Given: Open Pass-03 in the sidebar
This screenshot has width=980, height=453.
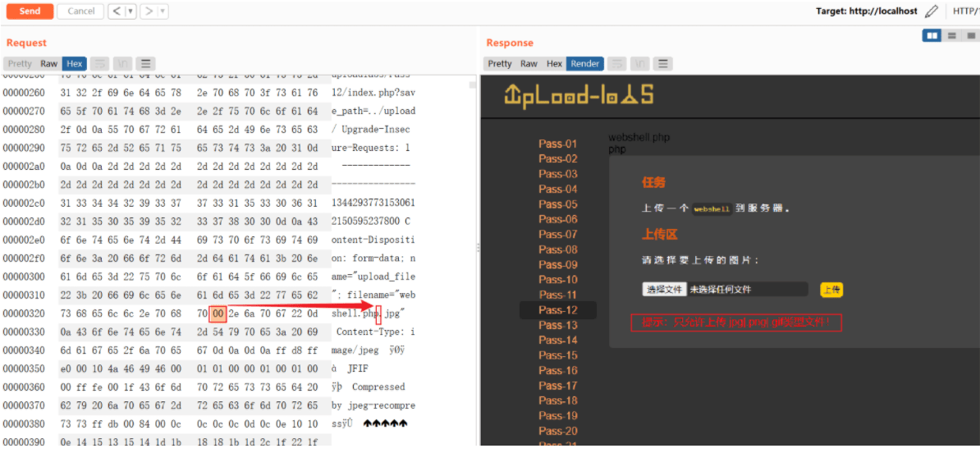Looking at the screenshot, I should click(558, 174).
